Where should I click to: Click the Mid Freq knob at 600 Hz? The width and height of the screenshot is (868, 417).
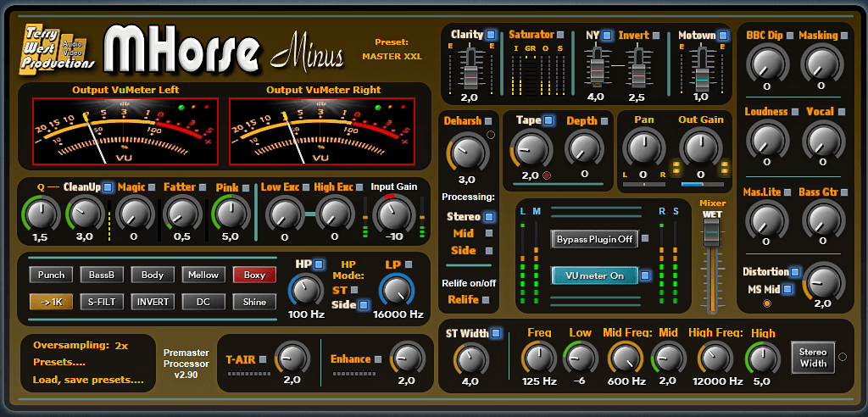click(626, 359)
